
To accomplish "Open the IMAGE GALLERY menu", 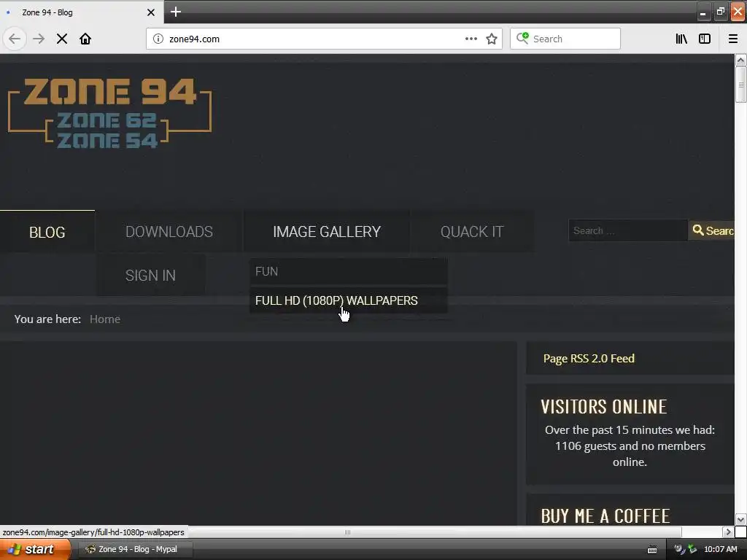I will (x=327, y=231).
